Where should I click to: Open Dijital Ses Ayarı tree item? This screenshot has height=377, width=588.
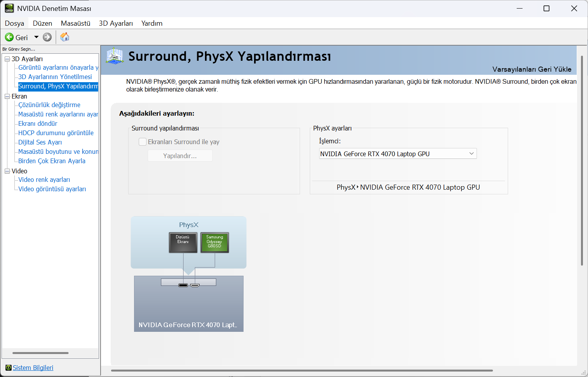pos(40,142)
